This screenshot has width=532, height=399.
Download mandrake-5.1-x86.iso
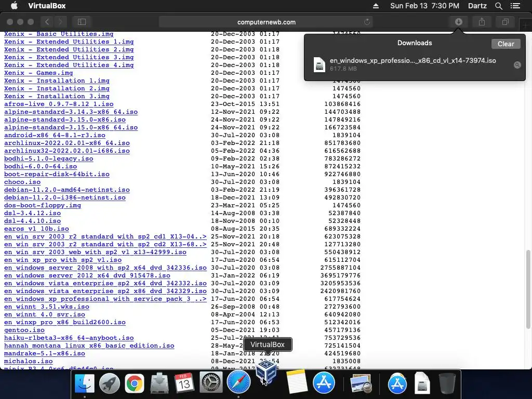coord(45,354)
